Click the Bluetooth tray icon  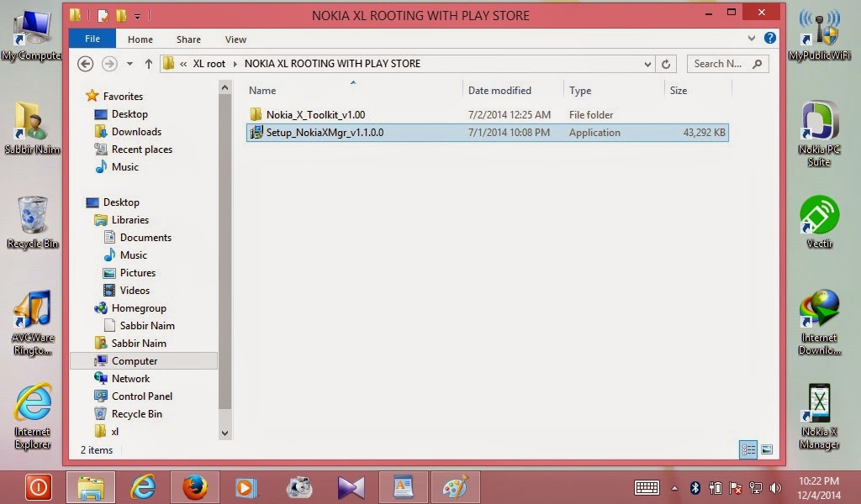[695, 487]
